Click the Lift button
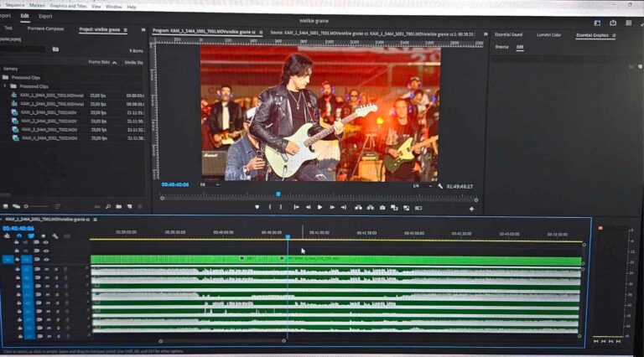 point(358,208)
